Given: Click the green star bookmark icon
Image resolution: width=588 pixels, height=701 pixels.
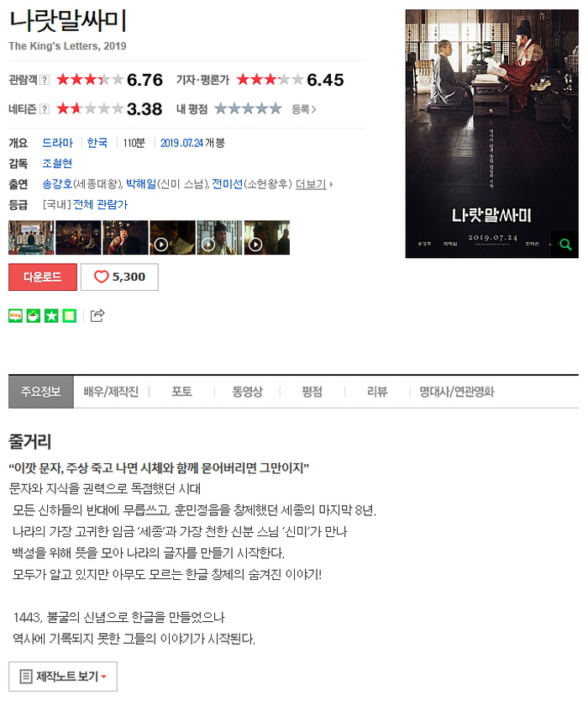Looking at the screenshot, I should [x=51, y=316].
